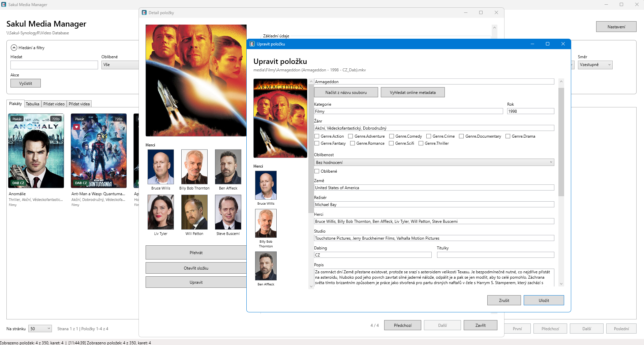Open the Přidat video tab
The height and width of the screenshot is (345, 644).
[x=54, y=104]
